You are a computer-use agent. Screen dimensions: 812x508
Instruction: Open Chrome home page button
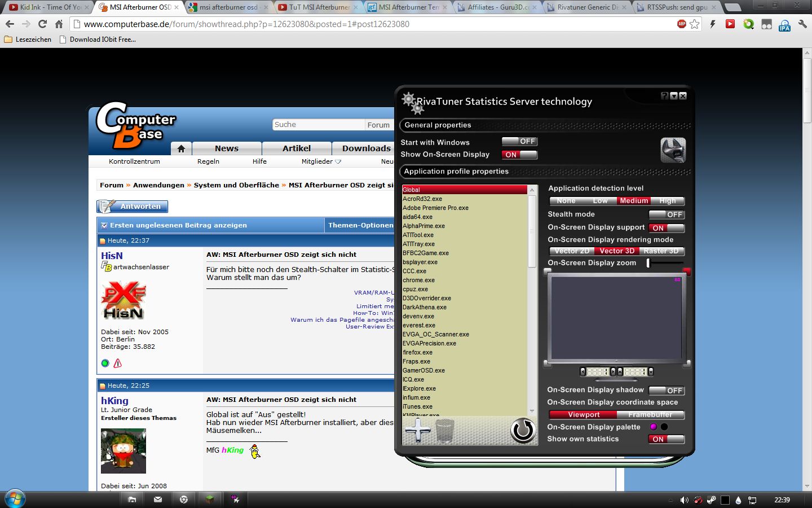59,24
